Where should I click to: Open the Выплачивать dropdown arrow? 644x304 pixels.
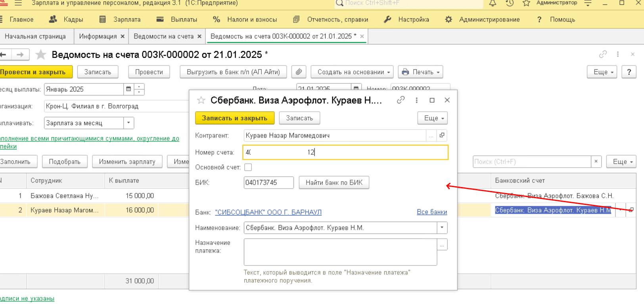pos(128,123)
